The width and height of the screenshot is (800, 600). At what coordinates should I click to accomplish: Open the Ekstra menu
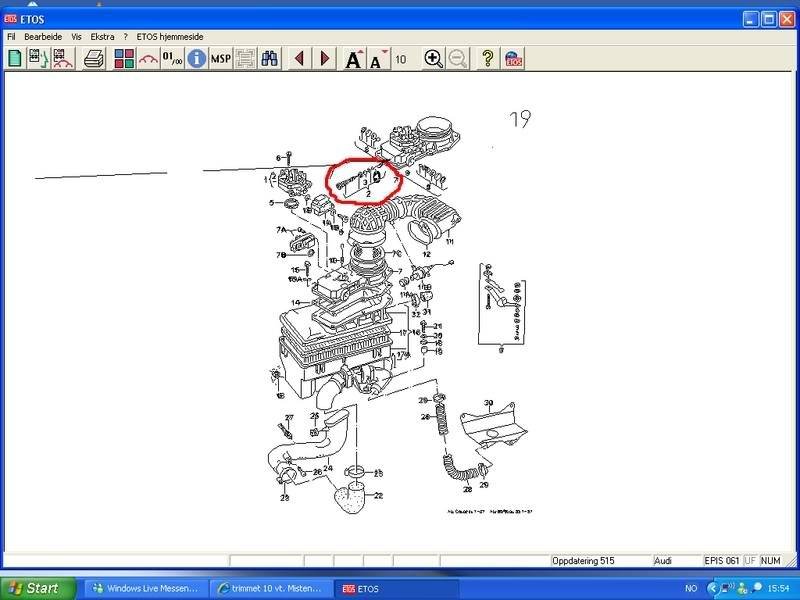click(x=102, y=35)
